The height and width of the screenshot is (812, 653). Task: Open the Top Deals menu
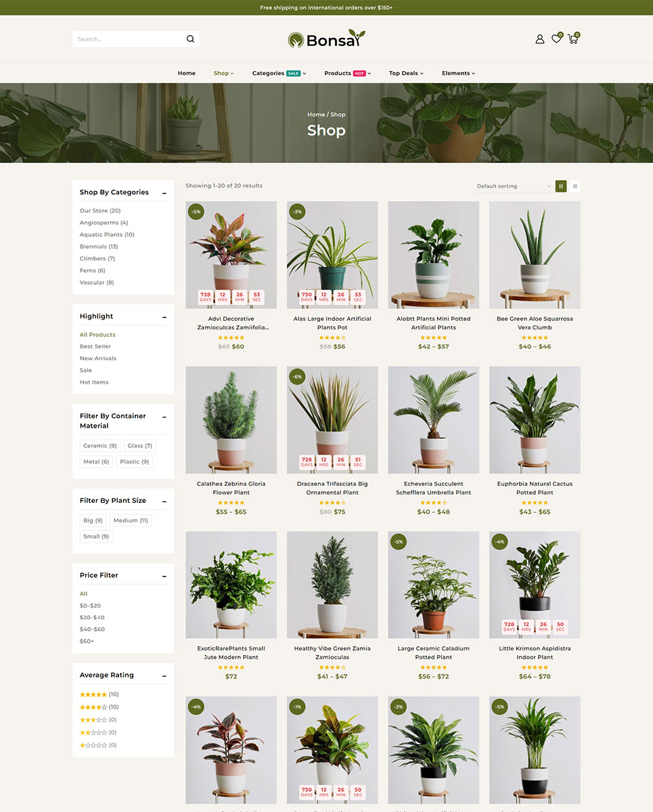pos(406,73)
